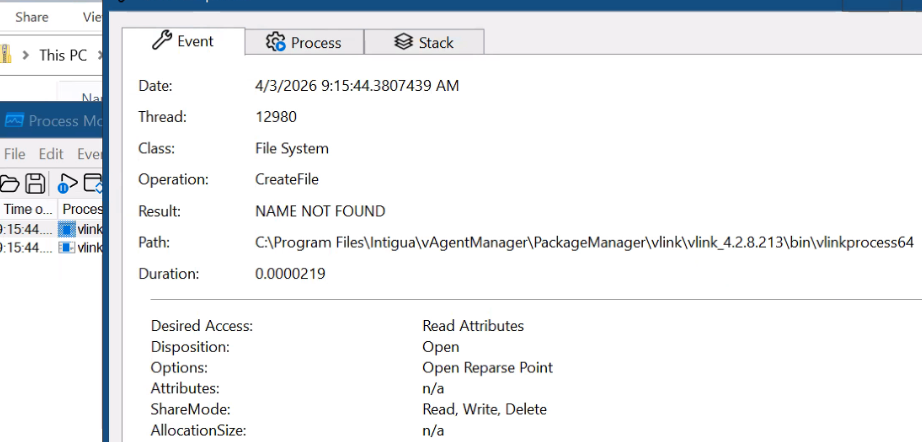Click the Process Name column header
The height and width of the screenshot is (442, 922).
click(x=82, y=209)
